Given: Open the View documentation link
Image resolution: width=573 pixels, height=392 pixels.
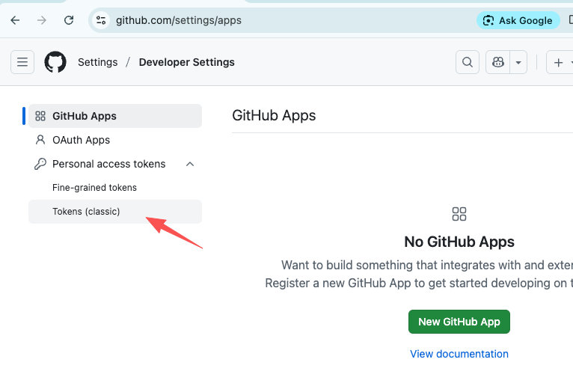Looking at the screenshot, I should coord(459,354).
